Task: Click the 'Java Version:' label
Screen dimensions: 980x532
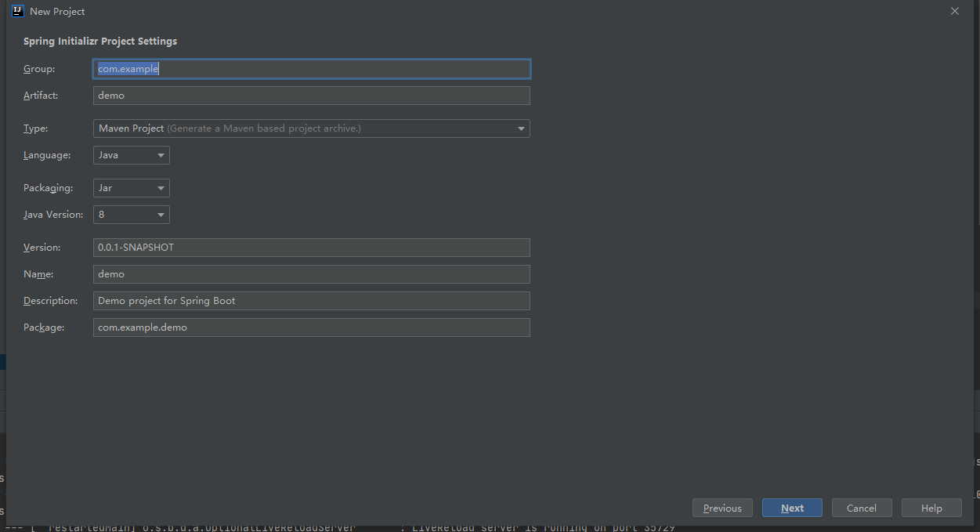Action: pos(52,215)
